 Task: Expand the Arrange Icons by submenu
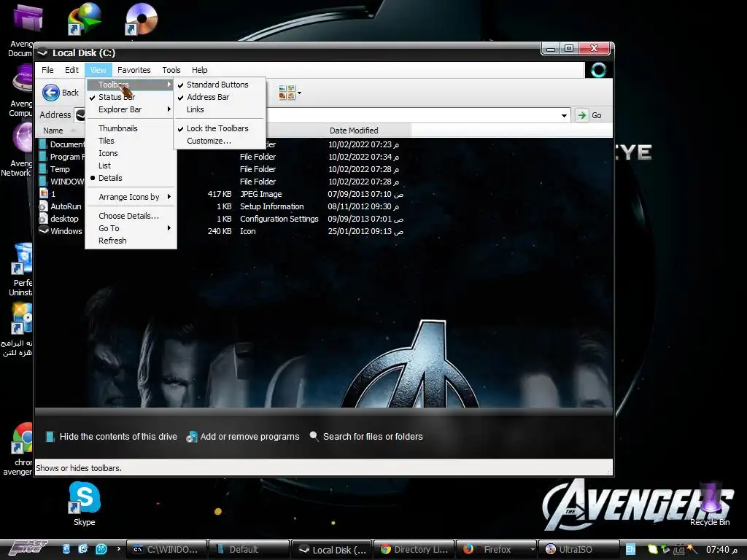point(131,197)
